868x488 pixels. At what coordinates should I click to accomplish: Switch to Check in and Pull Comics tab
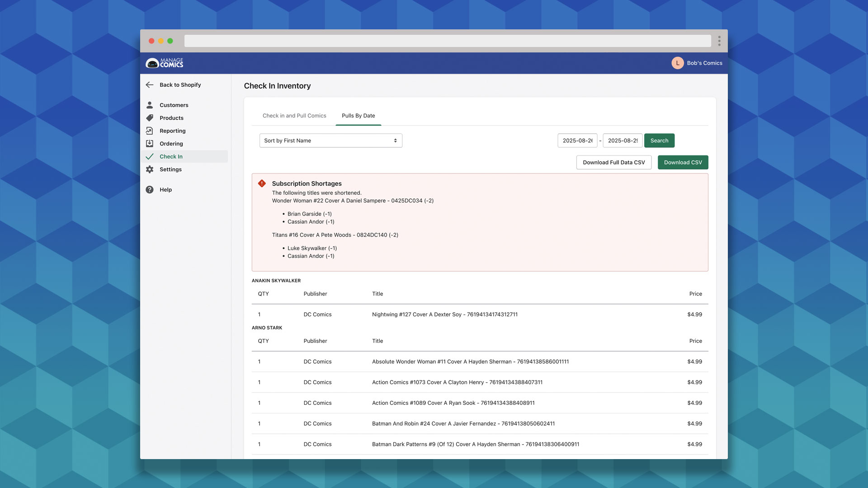pyautogui.click(x=294, y=116)
